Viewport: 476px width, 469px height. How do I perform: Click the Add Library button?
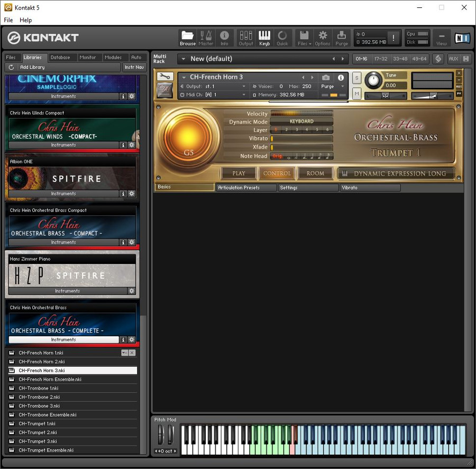click(x=32, y=67)
